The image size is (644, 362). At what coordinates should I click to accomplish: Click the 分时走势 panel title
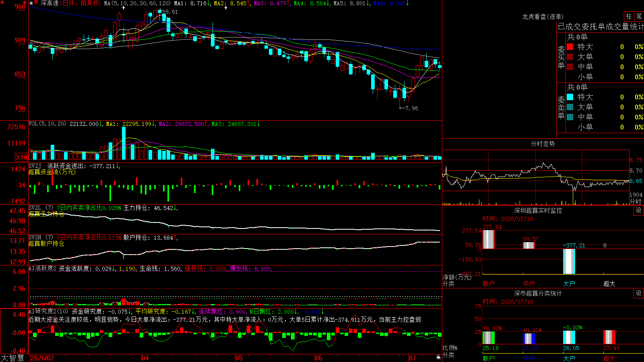(x=543, y=144)
